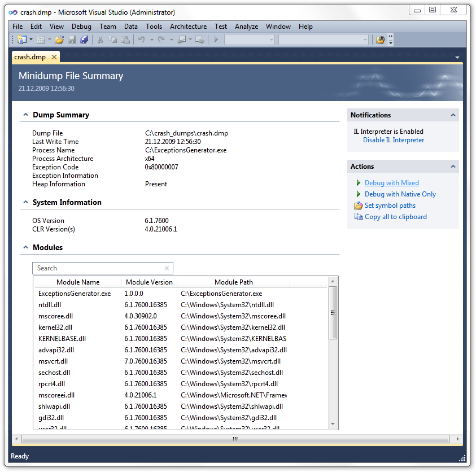This screenshot has height=472, width=476.
Task: Click the modules list scroll down arrow
Action: pos(333,424)
